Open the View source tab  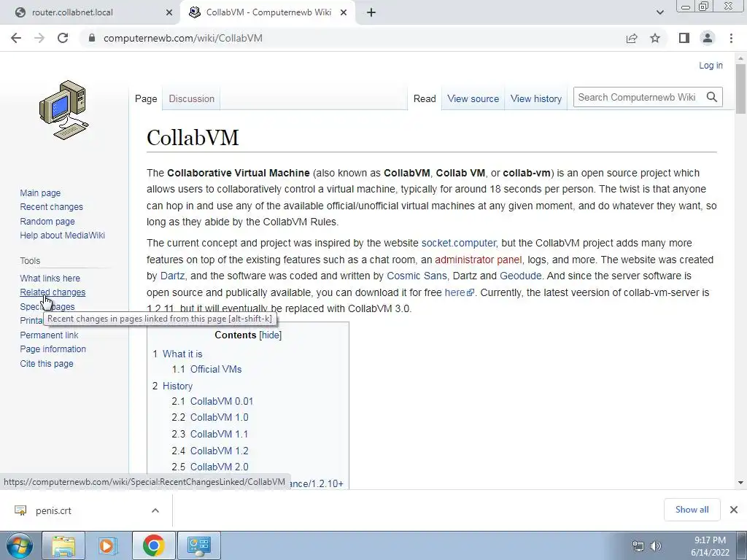pyautogui.click(x=473, y=98)
